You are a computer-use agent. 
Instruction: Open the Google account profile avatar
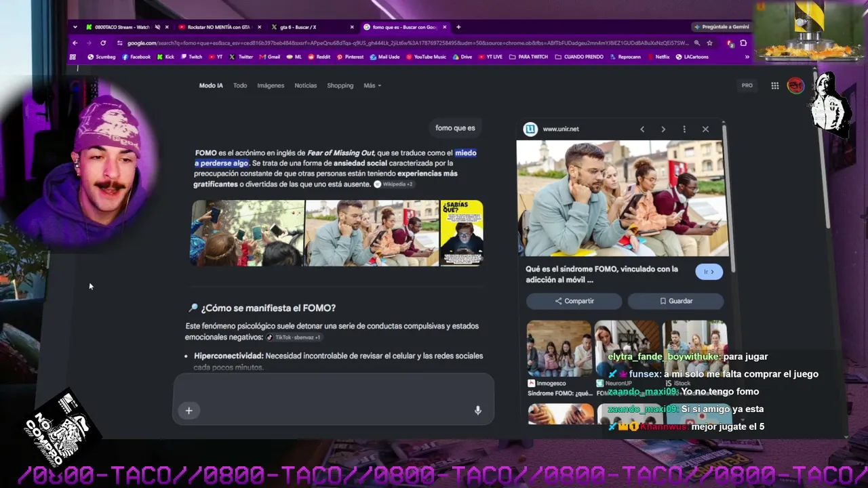[795, 85]
